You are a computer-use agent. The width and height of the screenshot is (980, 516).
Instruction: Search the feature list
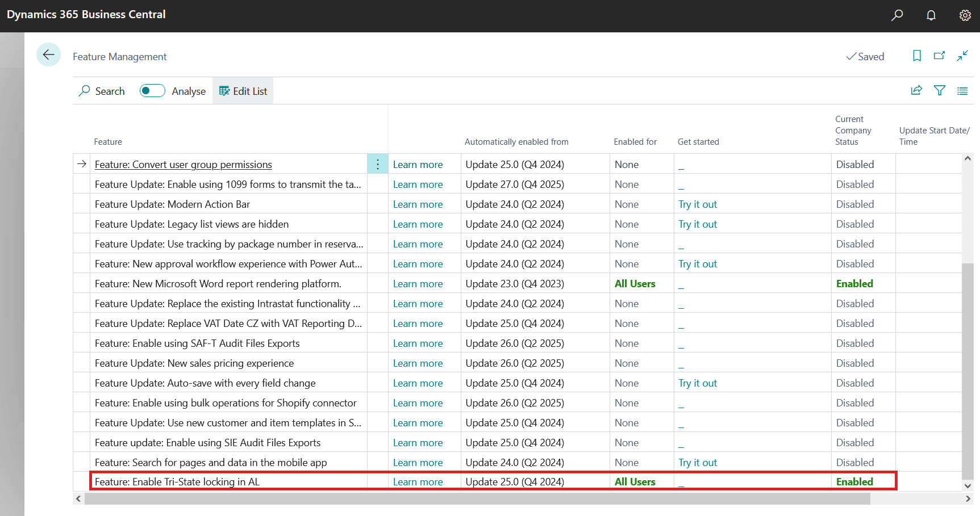[102, 91]
